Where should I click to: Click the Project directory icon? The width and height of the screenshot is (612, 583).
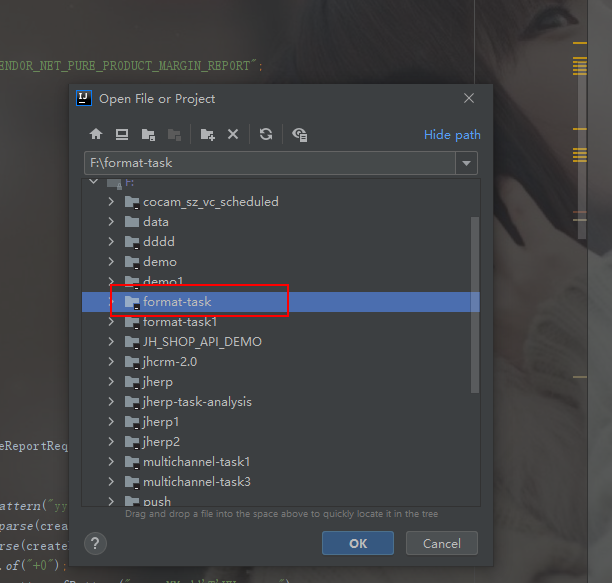point(148,134)
